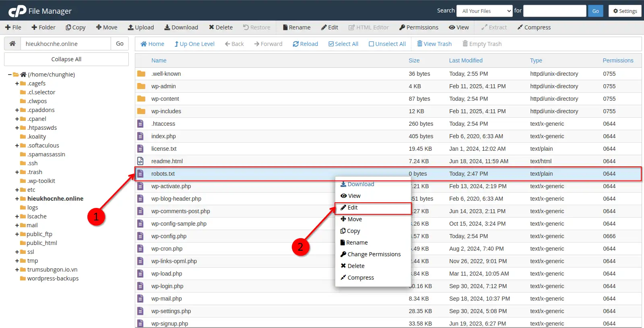Choose Move from context menu
The height and width of the screenshot is (328, 644).
[351, 219]
